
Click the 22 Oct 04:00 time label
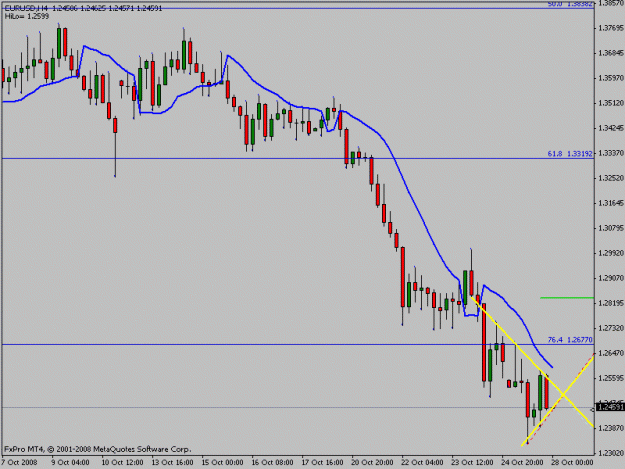(423, 463)
